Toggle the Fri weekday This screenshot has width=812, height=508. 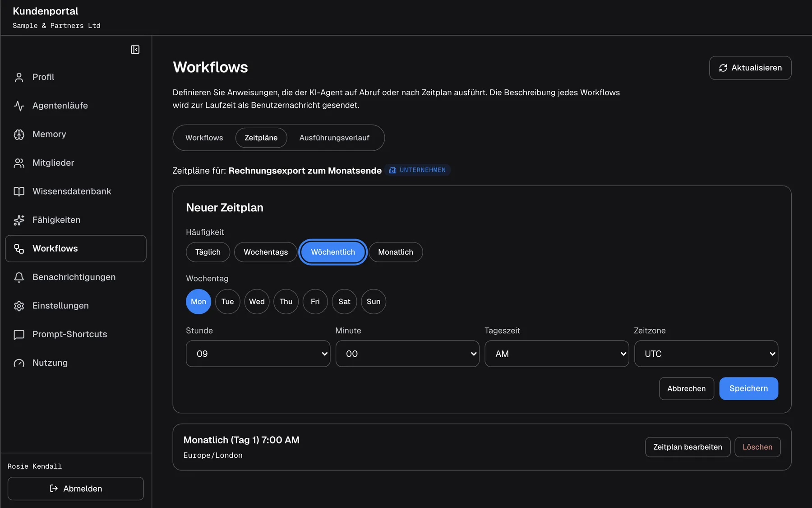coord(315,302)
